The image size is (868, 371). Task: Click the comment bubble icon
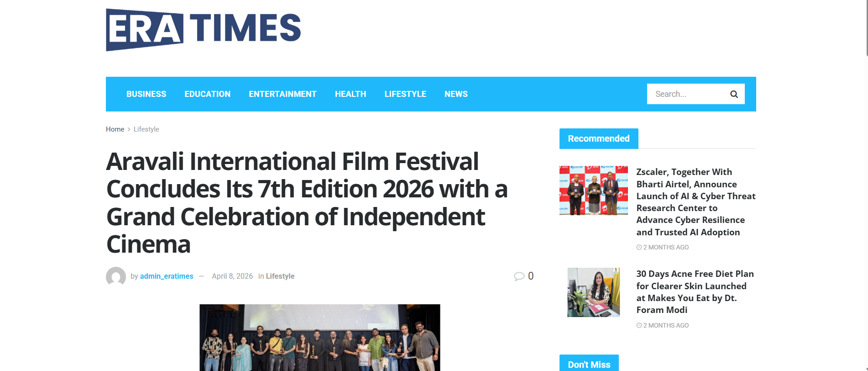(x=519, y=276)
